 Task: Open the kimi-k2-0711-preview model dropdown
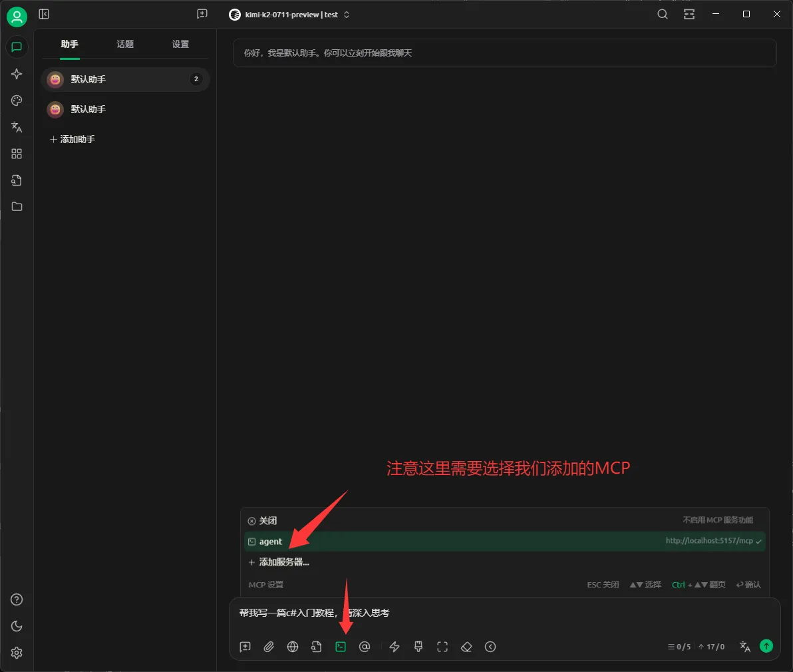289,15
